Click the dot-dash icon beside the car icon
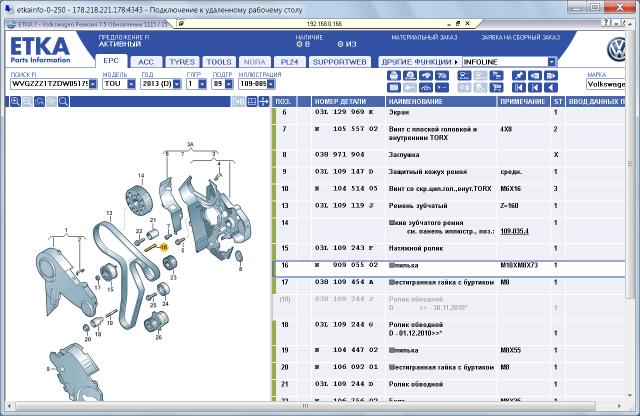Viewport: 640px width, 416px height. 442,87
